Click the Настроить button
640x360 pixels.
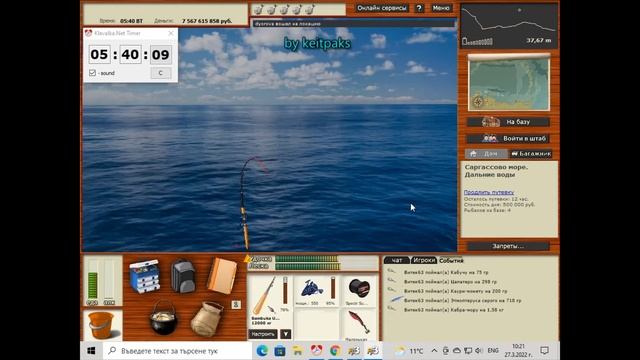[x=263, y=334]
